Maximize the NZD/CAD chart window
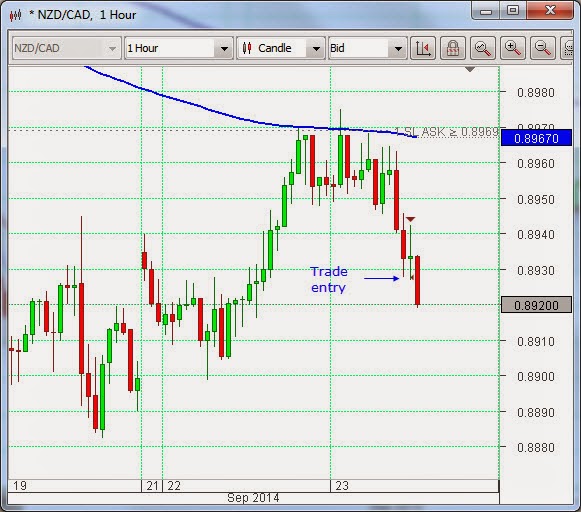 [513, 11]
